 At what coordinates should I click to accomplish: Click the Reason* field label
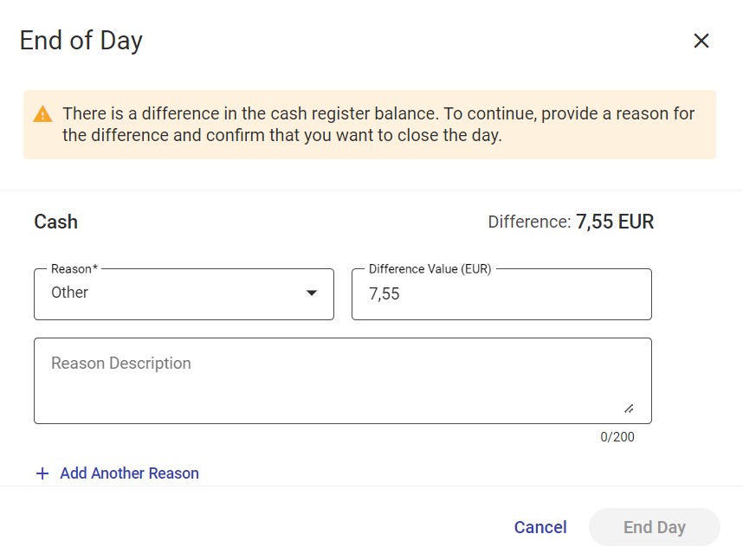click(x=74, y=268)
